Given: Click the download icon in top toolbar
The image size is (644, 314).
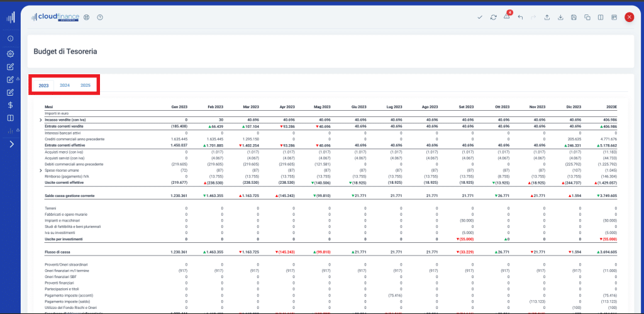Looking at the screenshot, I should click(x=560, y=18).
